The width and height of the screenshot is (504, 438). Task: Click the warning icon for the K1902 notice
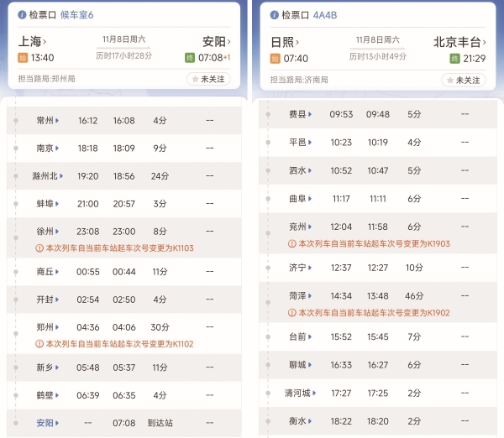291,312
